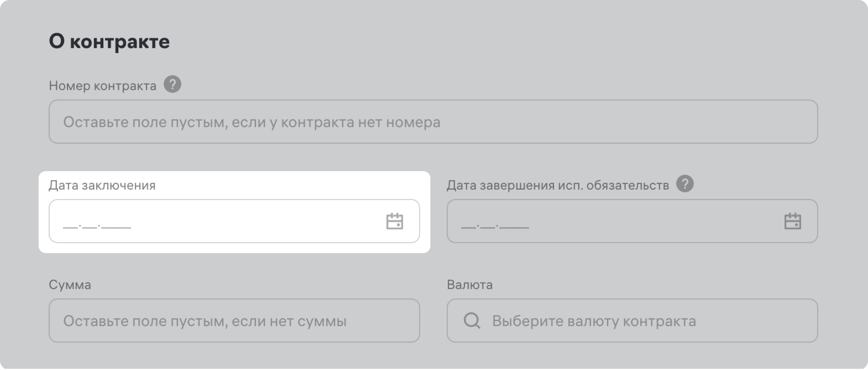Screen dimensions: 868x370
Task: Click the placeholder 'Оставьте поле пустым, если нет суммы'
Action: pyautogui.click(x=205, y=321)
